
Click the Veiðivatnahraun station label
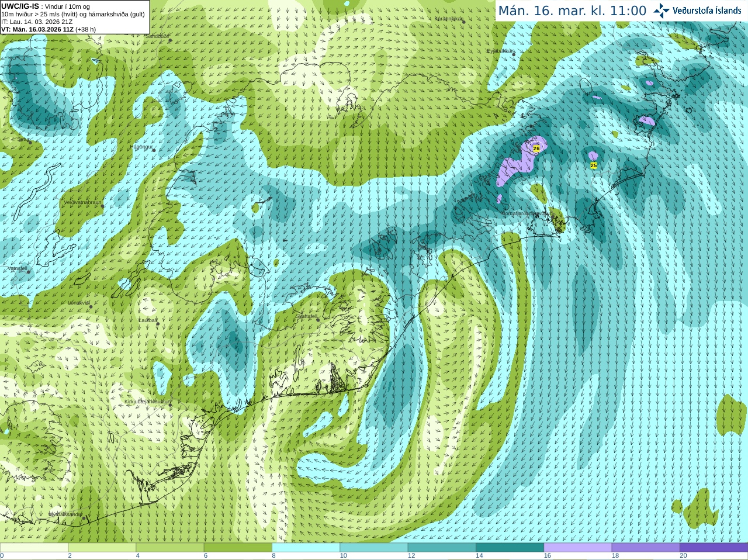coord(82,202)
